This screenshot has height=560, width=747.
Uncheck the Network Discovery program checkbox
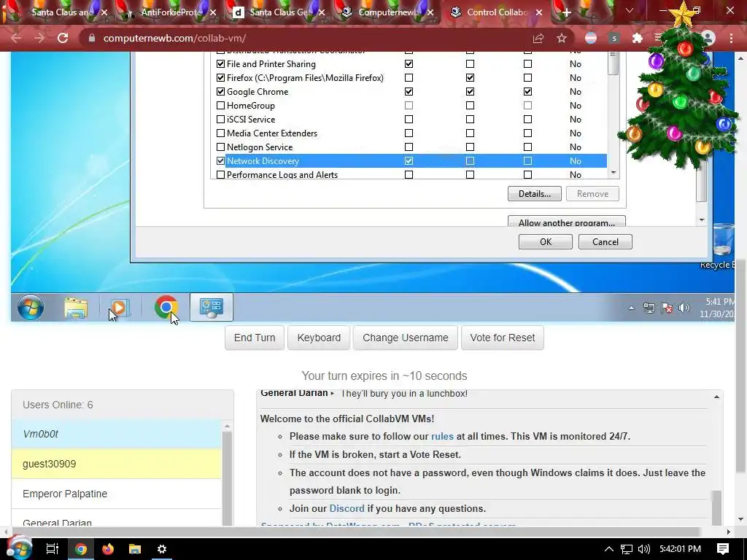220,161
